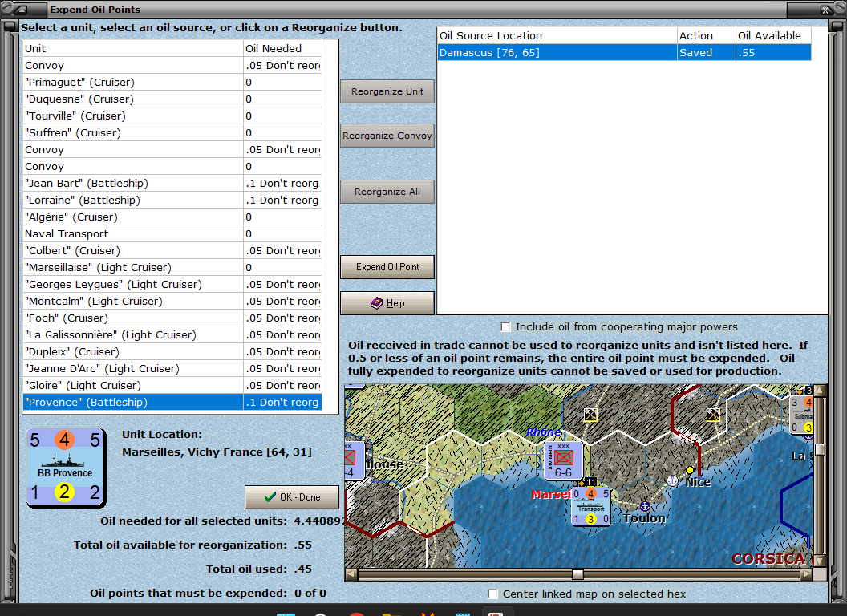Open Help for oil points
The image size is (847, 616).
click(x=387, y=303)
